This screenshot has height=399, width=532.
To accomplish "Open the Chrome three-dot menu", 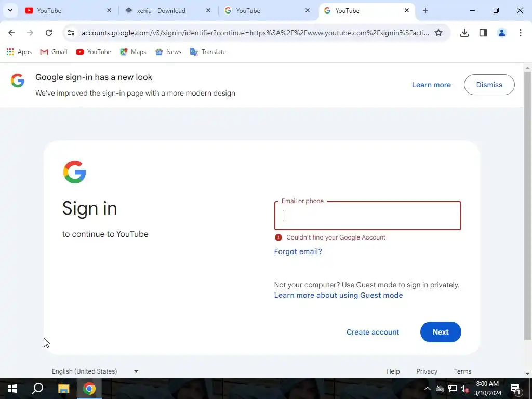I will point(520,33).
